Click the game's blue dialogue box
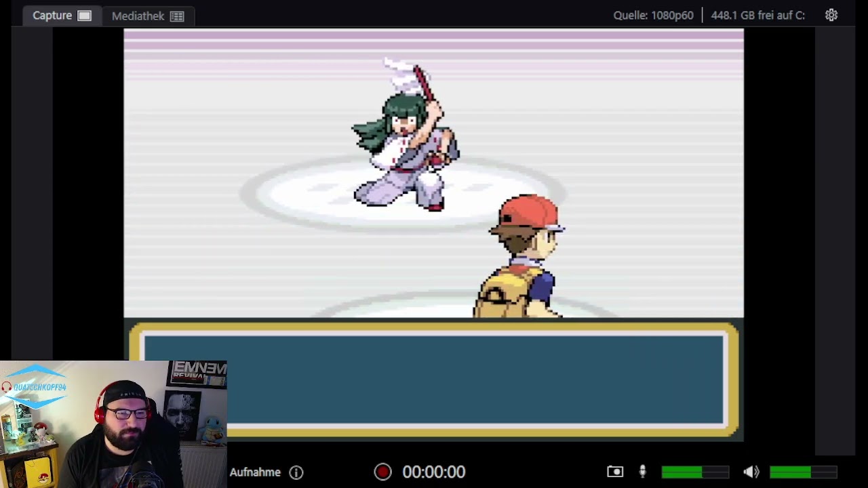Viewport: 868px width, 488px height. pyautogui.click(x=434, y=380)
